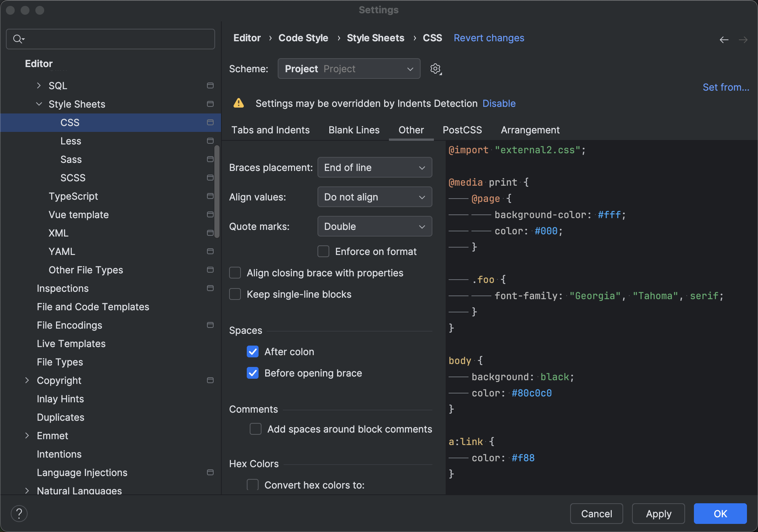Screen dimensions: 758x532
Task: Click project-level icon beside File Encodings
Action: 210,325
